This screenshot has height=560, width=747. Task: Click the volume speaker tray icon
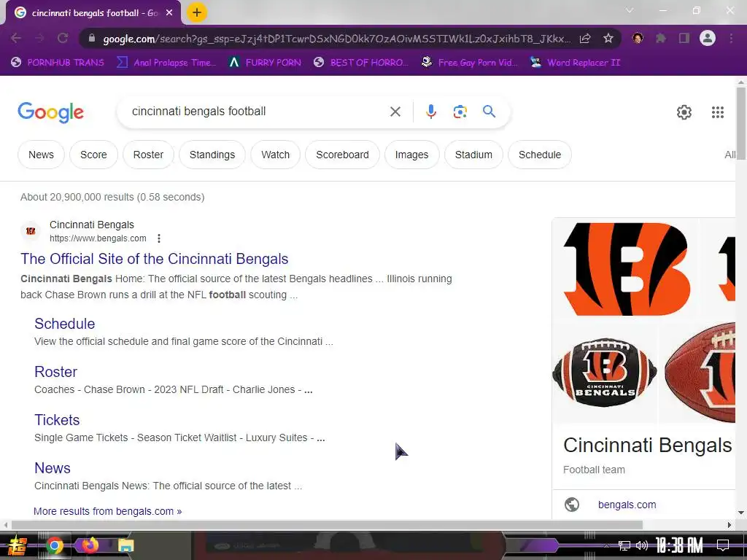point(642,545)
